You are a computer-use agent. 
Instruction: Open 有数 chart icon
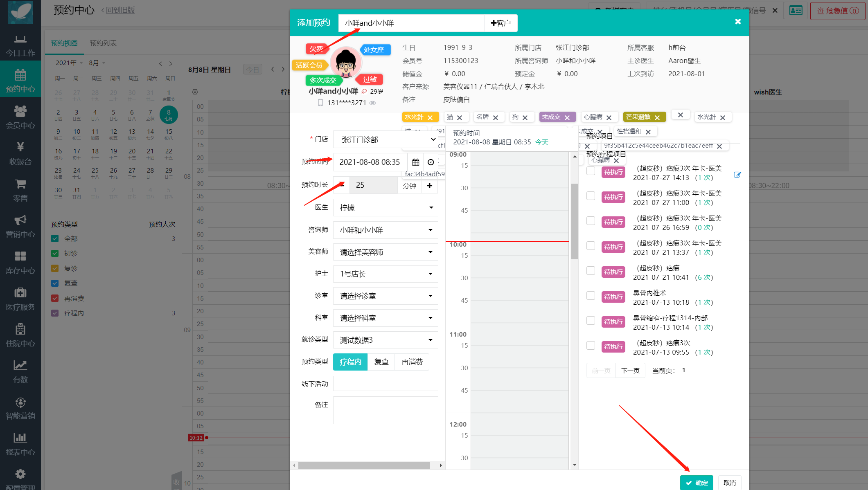pos(20,365)
